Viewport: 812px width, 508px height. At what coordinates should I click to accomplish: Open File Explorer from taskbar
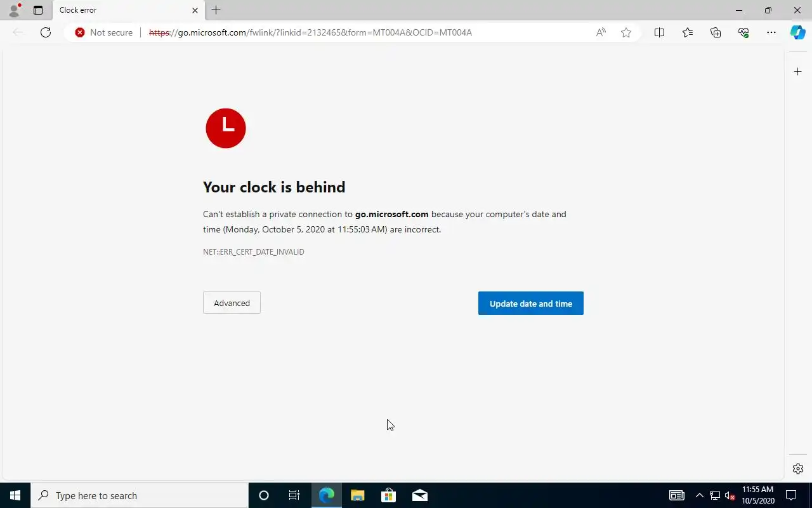357,495
